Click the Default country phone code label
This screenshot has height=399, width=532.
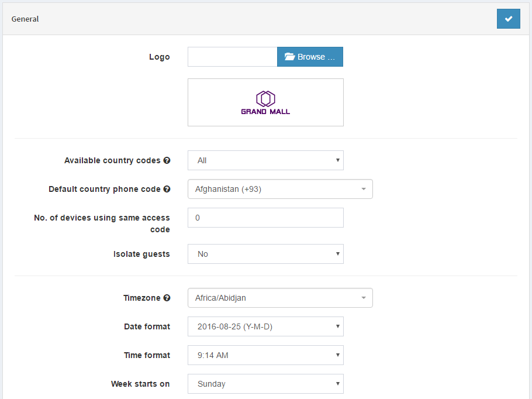[x=105, y=189]
